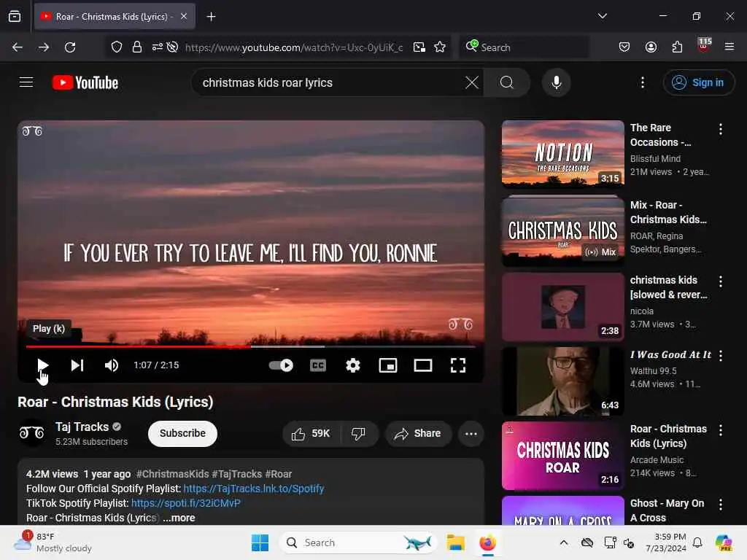This screenshot has height=560, width=747.
Task: Enter full screen mode
Action: point(458,365)
